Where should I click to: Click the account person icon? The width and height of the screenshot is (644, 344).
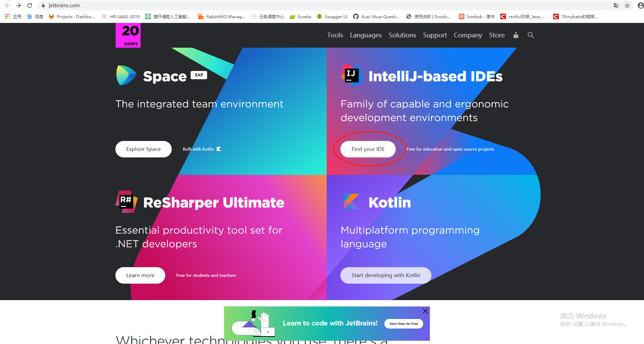point(516,35)
